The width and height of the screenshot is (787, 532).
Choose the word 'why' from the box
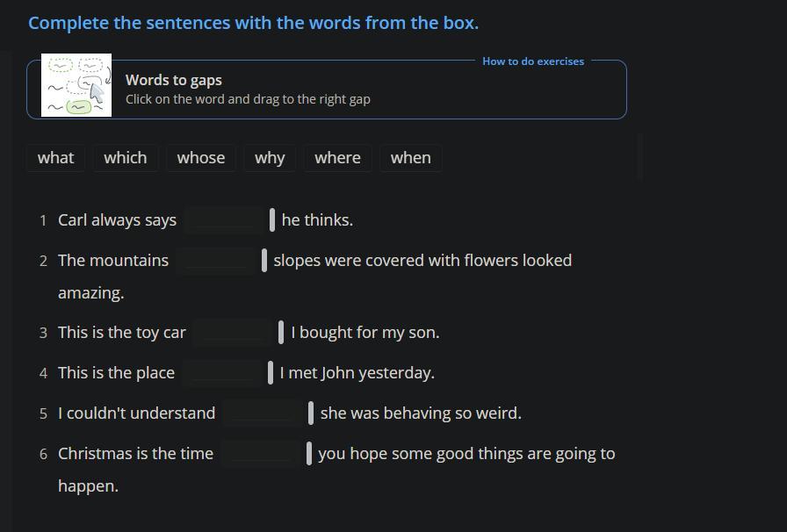(270, 158)
